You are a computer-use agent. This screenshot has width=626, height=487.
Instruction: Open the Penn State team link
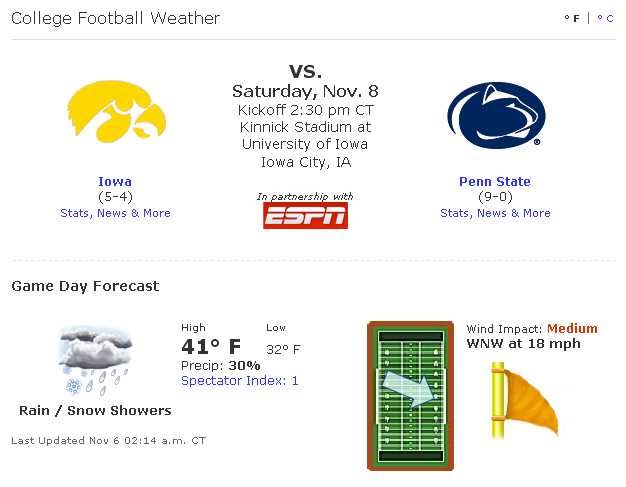tap(495, 182)
